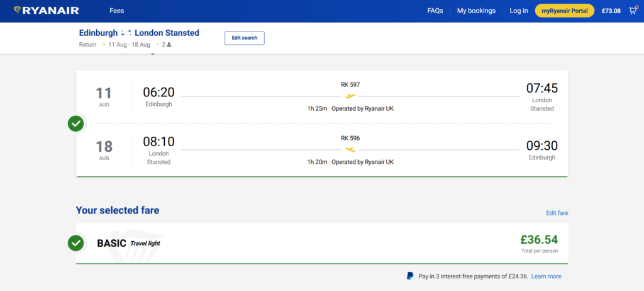
Task: Click the 1h 20m Operated by Ryanair UK text
Action: click(350, 162)
